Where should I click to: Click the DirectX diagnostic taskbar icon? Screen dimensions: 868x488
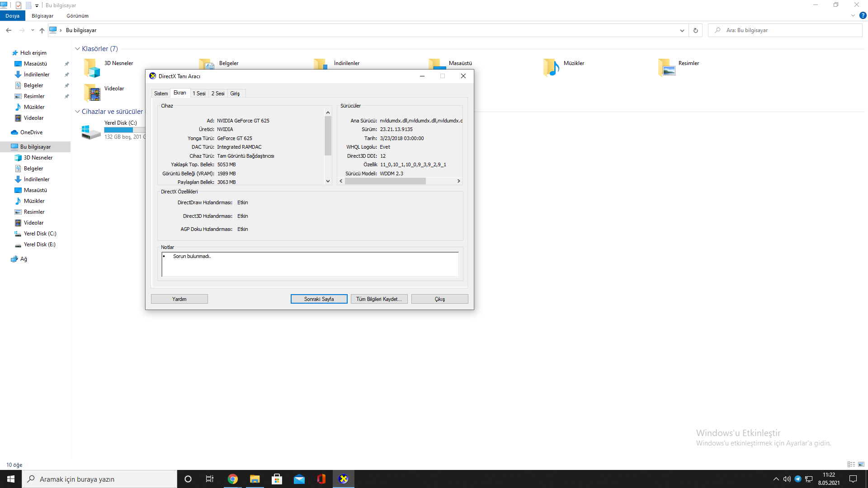point(344,479)
